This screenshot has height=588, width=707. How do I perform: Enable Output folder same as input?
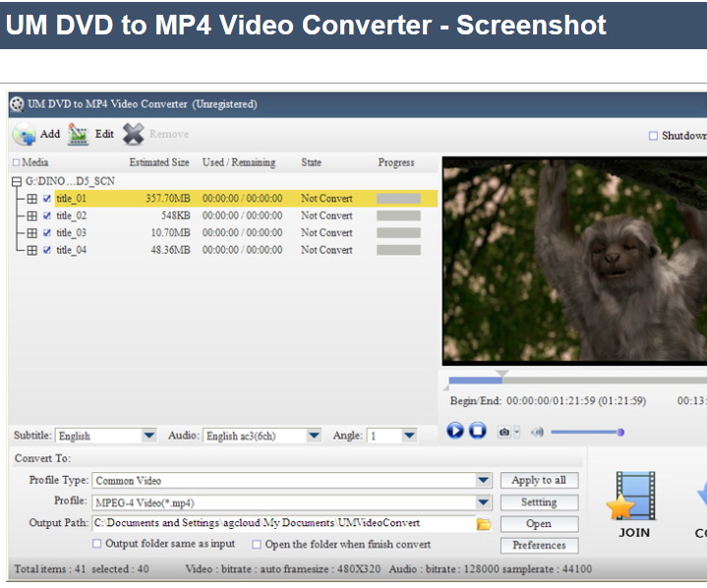[x=97, y=544]
